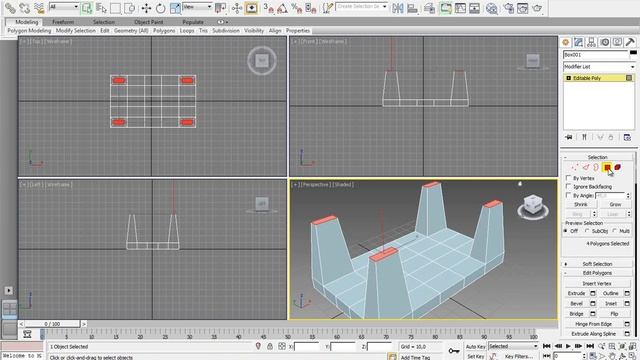
Task: Toggle the selection lock icon in status bar
Action: (x=270, y=347)
